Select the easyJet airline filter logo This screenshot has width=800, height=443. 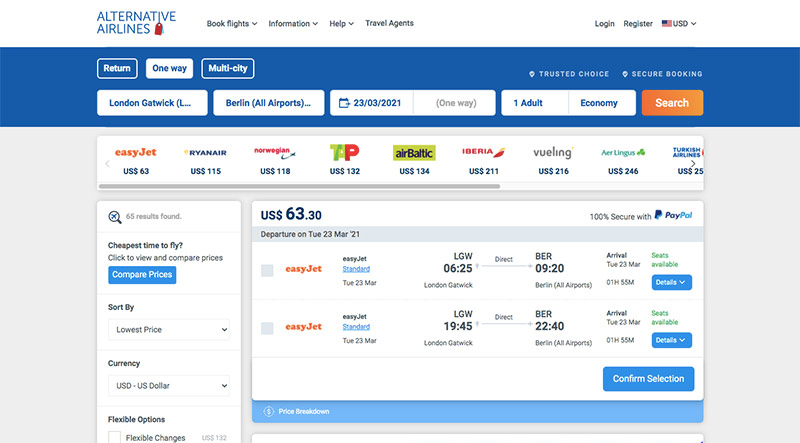coord(136,153)
